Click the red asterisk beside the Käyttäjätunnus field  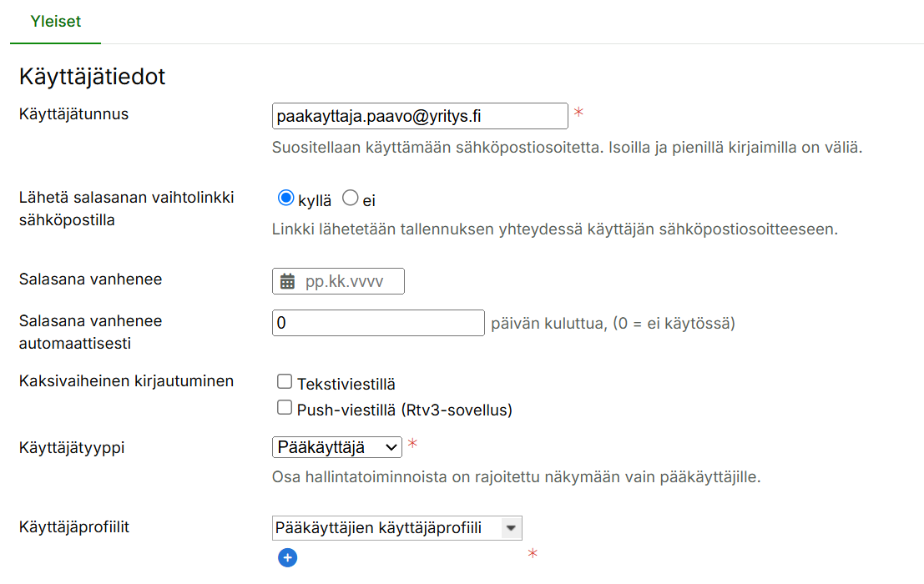[x=578, y=113]
